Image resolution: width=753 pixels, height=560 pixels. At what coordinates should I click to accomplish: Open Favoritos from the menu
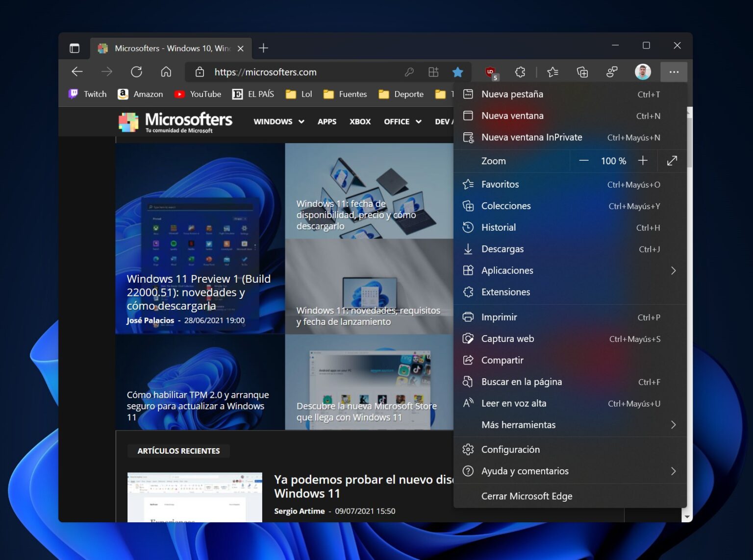tap(570, 184)
